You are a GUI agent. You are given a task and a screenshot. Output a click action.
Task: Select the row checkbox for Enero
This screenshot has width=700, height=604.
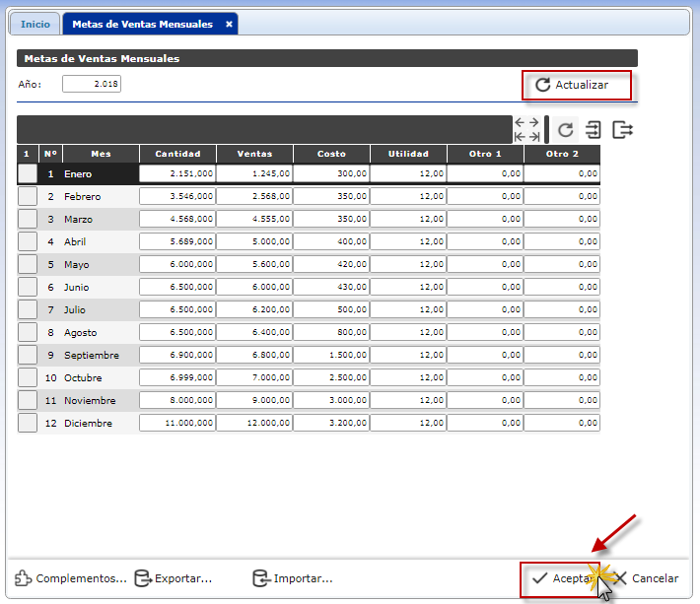28,173
